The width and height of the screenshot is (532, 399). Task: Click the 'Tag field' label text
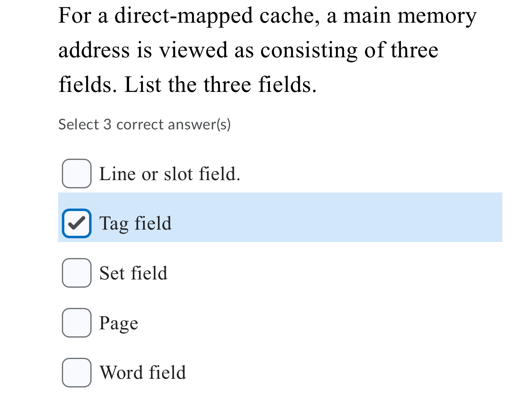point(135,223)
